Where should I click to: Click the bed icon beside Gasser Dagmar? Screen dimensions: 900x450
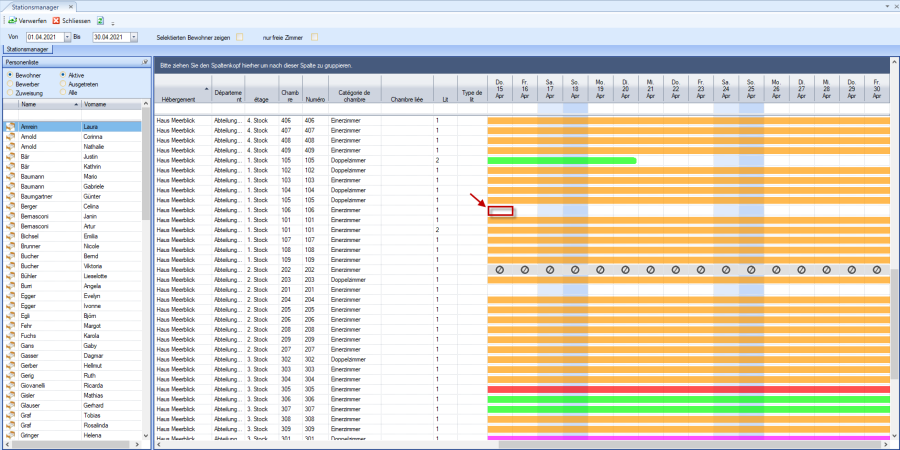pos(10,355)
